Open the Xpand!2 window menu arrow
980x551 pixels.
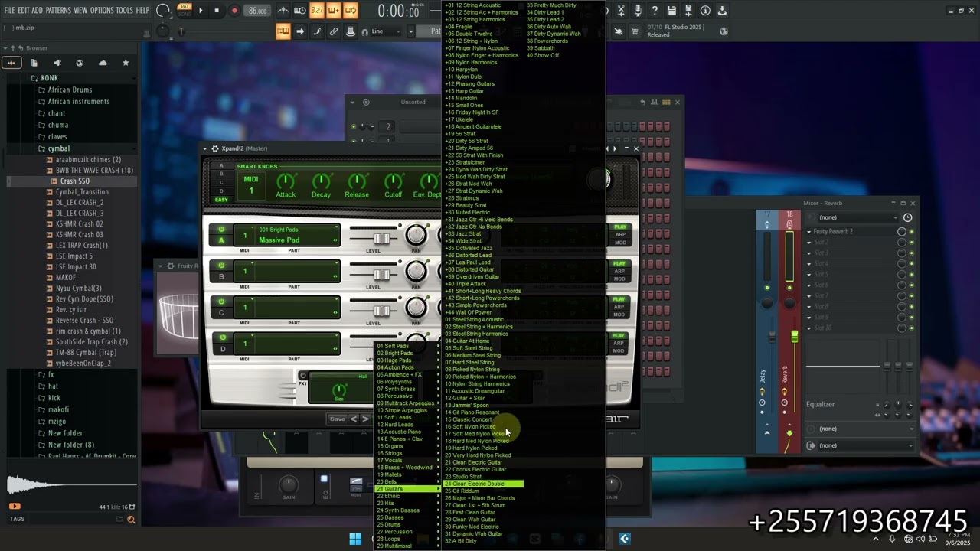[x=205, y=148]
